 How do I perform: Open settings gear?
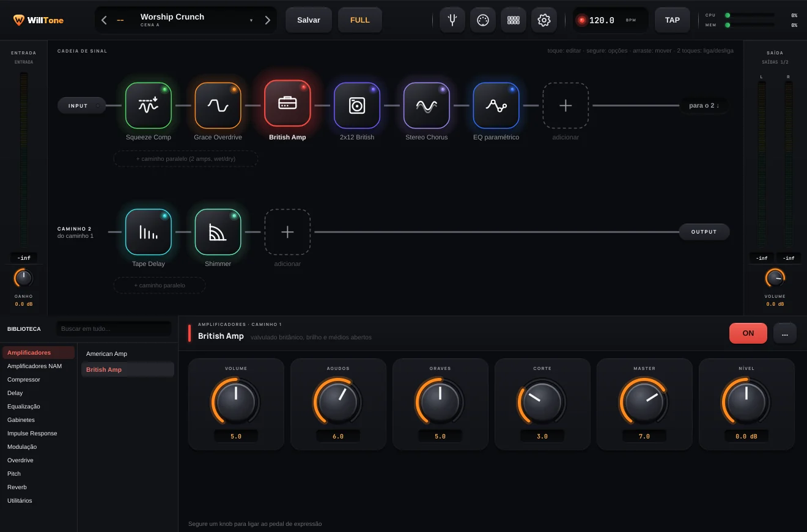coord(544,20)
